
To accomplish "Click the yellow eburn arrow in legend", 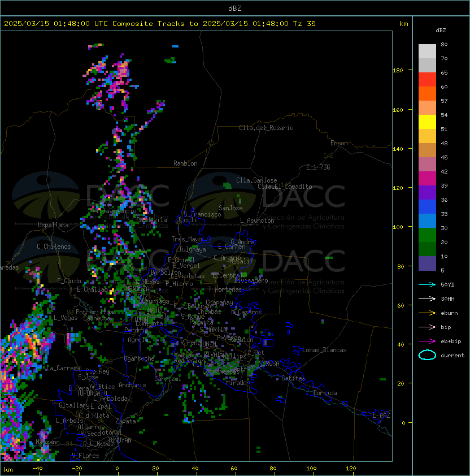I will click(427, 313).
